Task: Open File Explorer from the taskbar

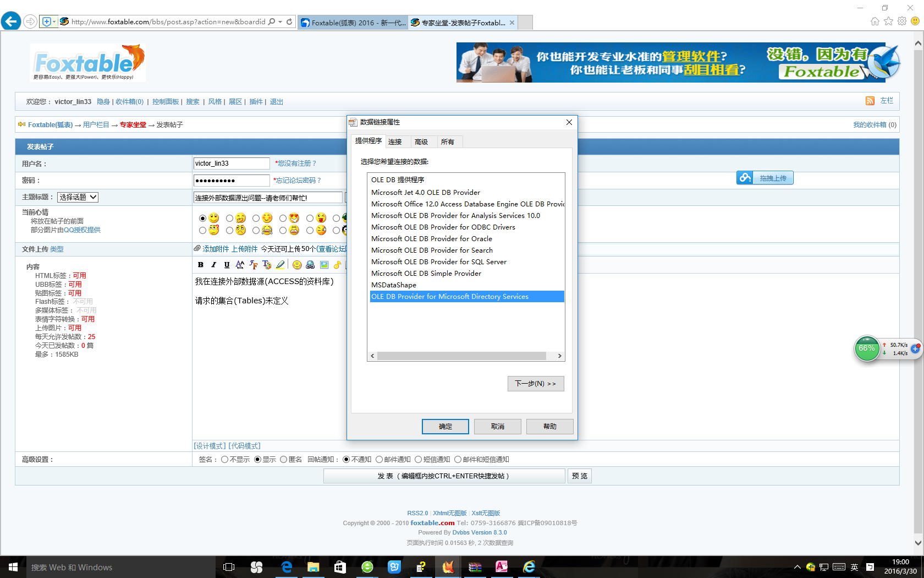Action: [x=313, y=567]
